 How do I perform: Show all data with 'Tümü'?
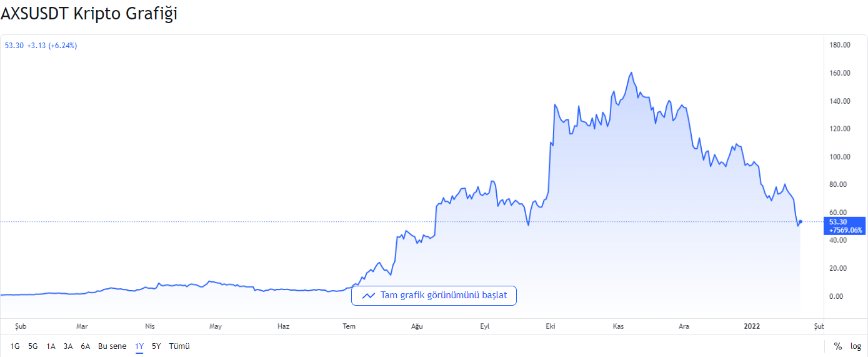(x=179, y=346)
